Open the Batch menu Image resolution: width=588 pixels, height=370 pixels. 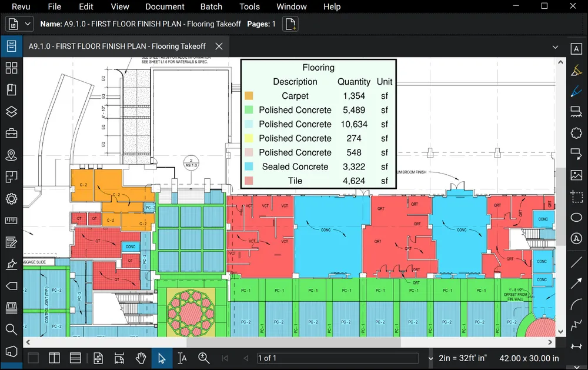click(211, 6)
